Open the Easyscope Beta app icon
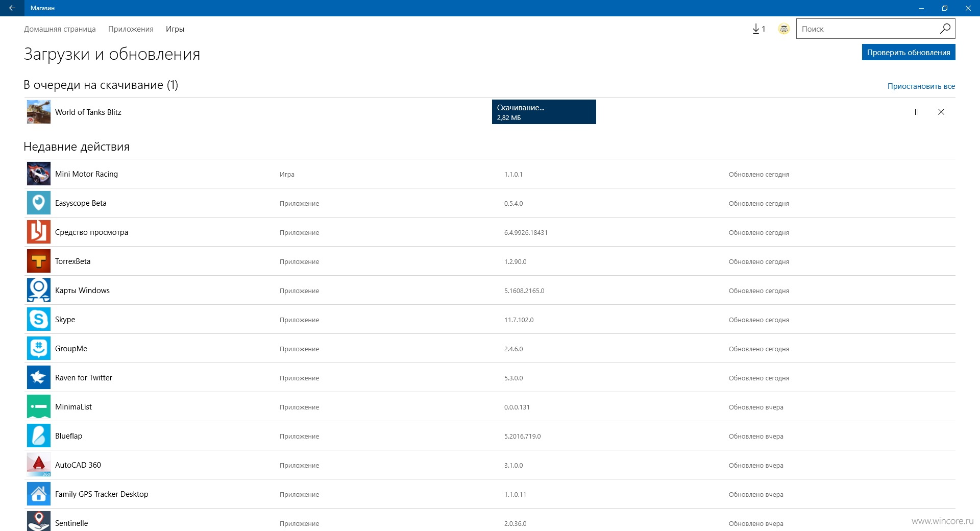Viewport: 980px width, 531px height. point(39,203)
